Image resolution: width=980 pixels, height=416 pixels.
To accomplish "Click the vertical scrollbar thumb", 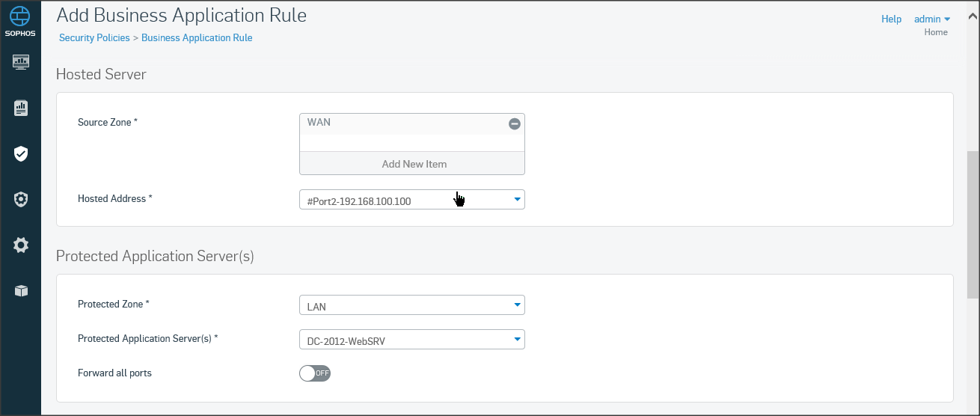I will click(x=973, y=224).
